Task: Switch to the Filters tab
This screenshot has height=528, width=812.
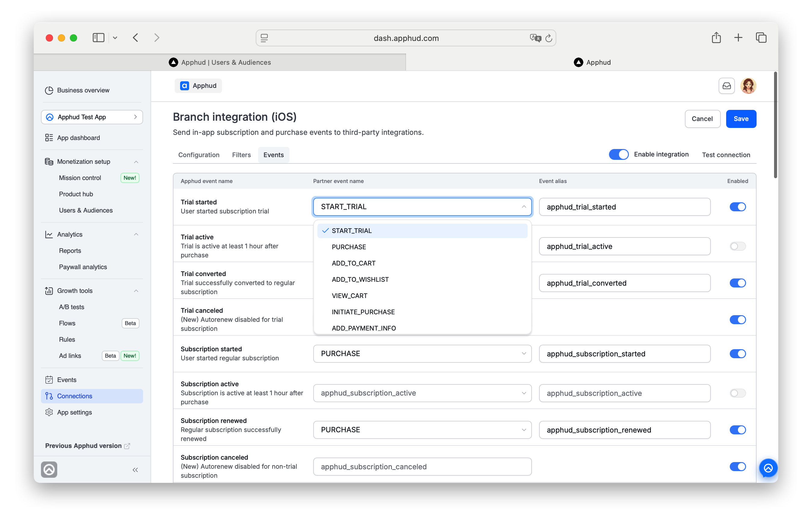Action: 241,154
